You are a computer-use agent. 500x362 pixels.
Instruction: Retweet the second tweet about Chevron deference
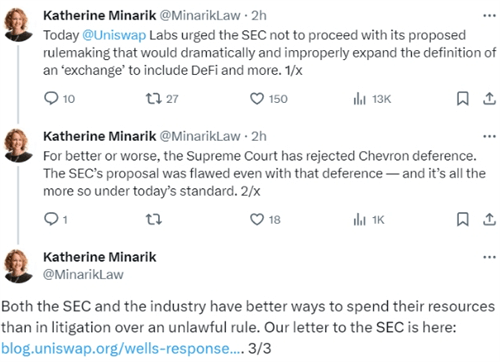[x=154, y=219]
